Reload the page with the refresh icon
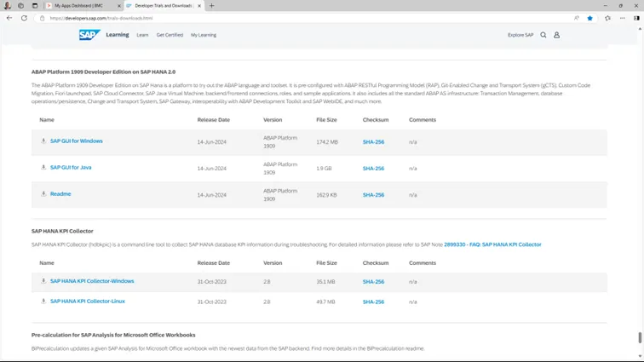The image size is (644, 362). 24,18
